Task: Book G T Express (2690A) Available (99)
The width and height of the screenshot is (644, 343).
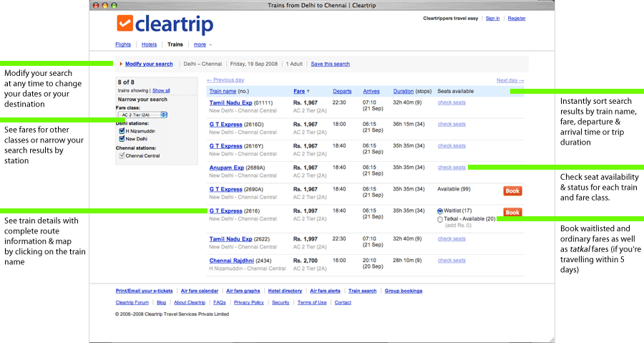Action: (512, 191)
